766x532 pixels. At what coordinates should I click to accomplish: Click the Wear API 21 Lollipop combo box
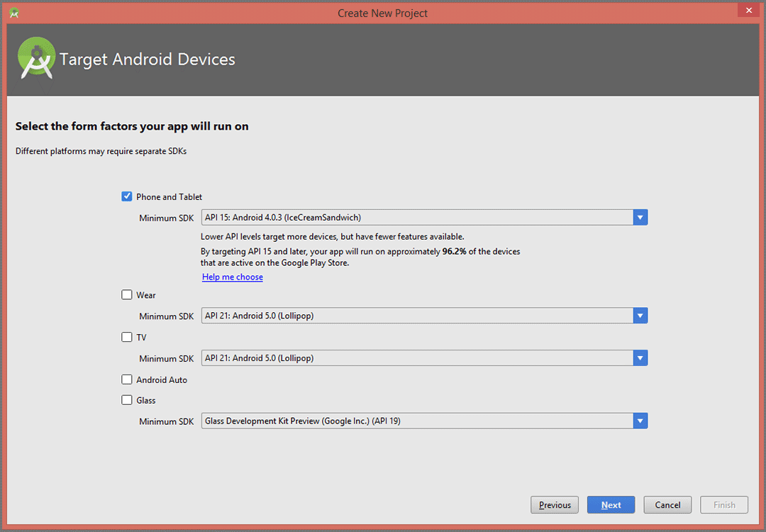[425, 316]
